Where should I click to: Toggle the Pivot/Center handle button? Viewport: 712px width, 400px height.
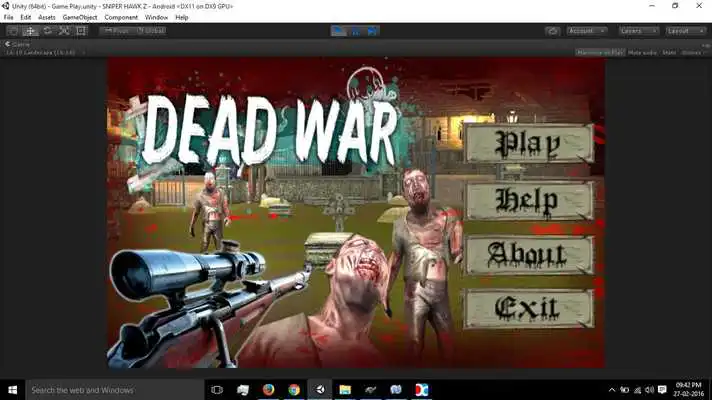point(116,31)
